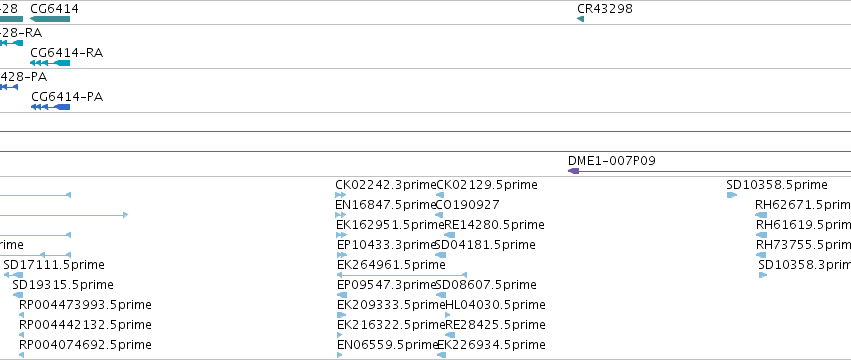851x360 pixels.
Task: Click the CK02242.3prime EST arrows
Action: (x=341, y=195)
